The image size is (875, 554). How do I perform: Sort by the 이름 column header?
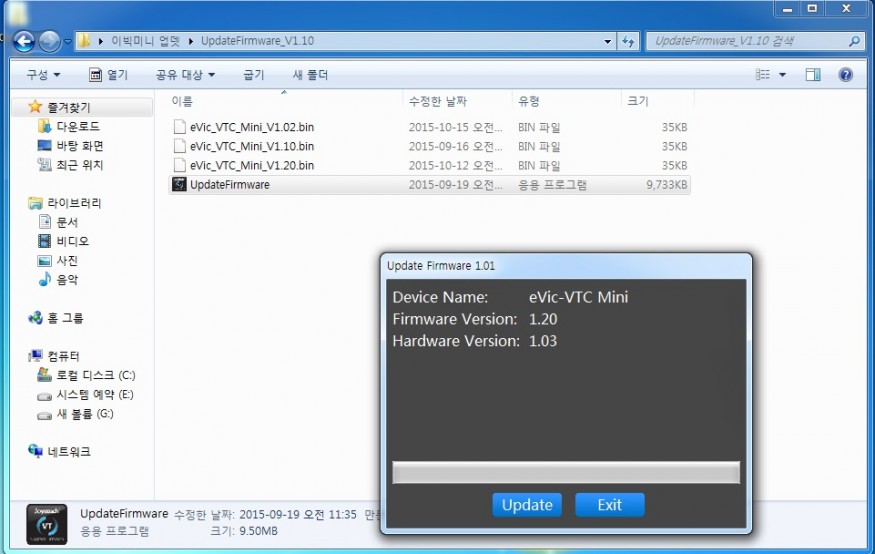click(182, 101)
